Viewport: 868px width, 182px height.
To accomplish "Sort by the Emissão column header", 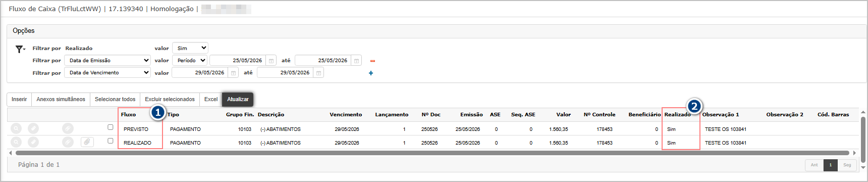I will [x=471, y=115].
